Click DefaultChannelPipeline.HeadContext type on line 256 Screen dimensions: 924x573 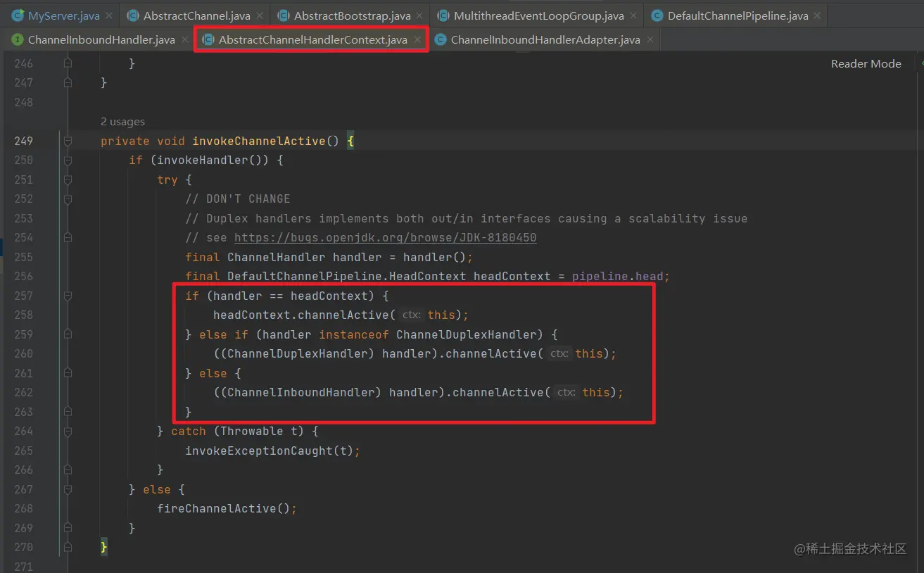coord(346,276)
